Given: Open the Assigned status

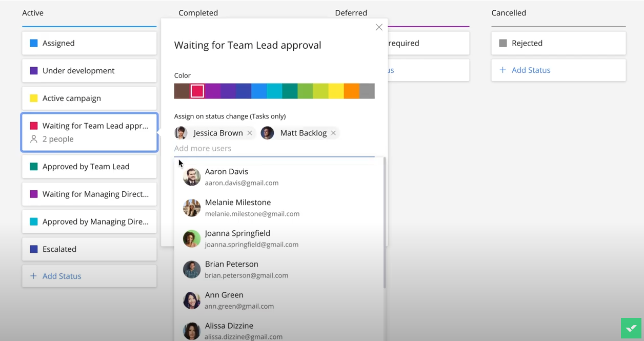Looking at the screenshot, I should click(x=89, y=43).
